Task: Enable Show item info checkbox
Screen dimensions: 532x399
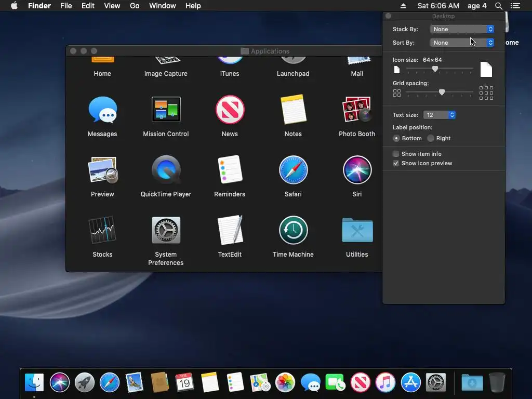Action: tap(396, 154)
